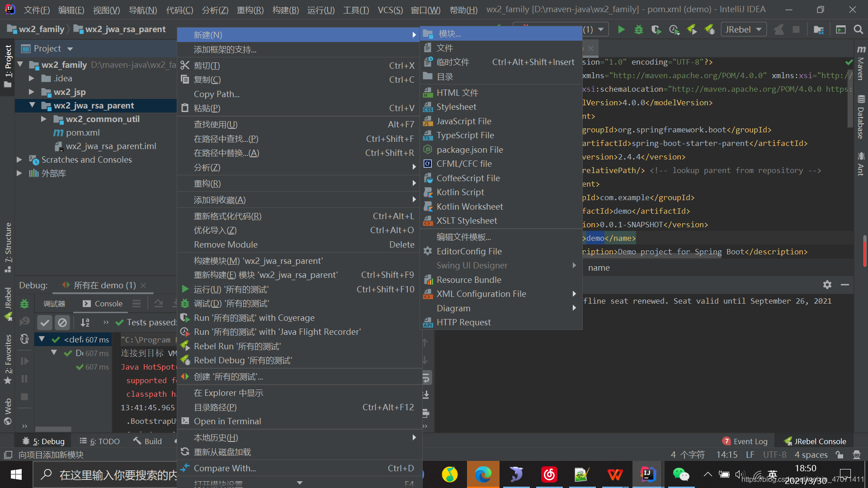
Task: Click the green Run button in toolbar
Action: 621,30
